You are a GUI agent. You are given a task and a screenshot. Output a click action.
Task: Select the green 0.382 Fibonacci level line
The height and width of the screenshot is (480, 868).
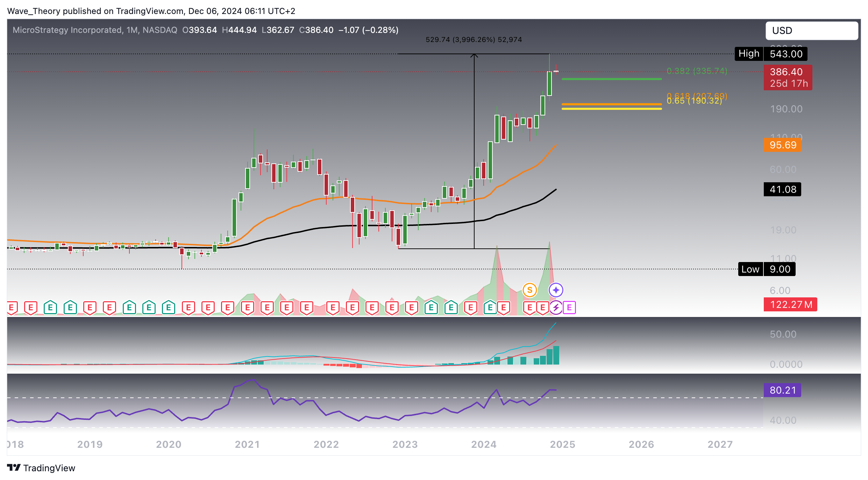612,79
